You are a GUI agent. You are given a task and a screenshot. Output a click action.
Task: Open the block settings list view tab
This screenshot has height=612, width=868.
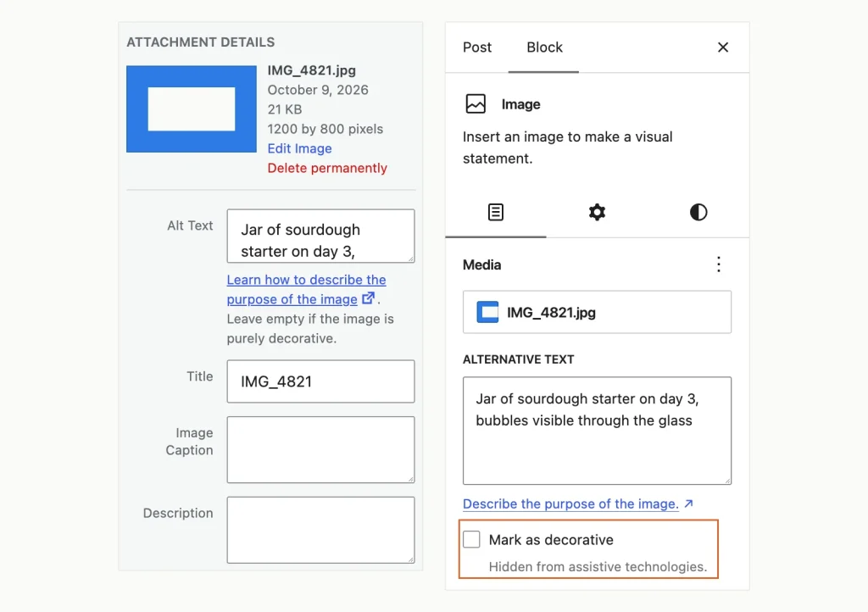tap(495, 212)
